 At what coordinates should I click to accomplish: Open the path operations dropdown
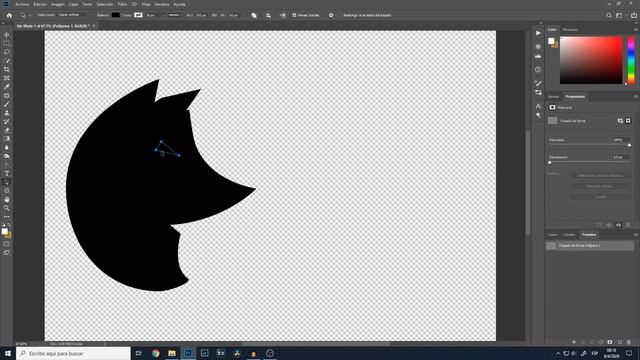pyautogui.click(x=254, y=15)
